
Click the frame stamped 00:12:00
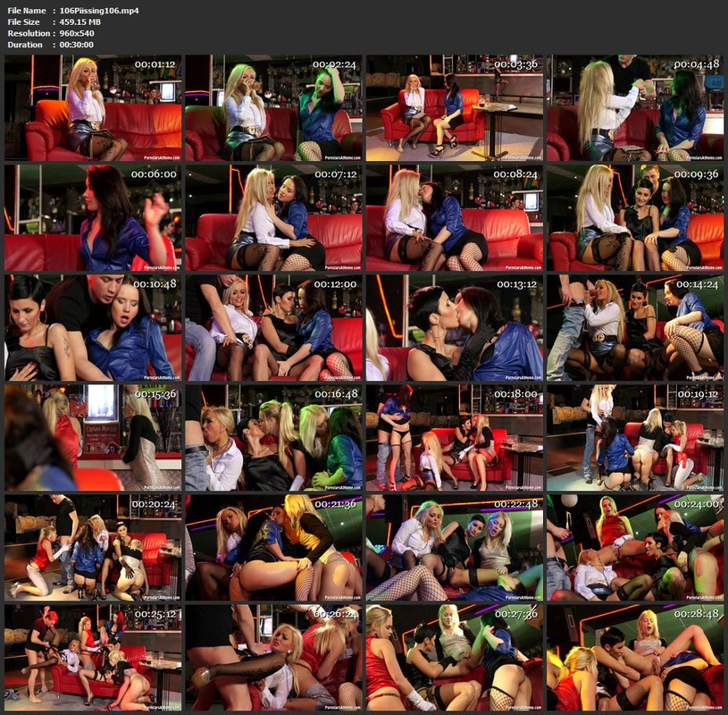273,328
